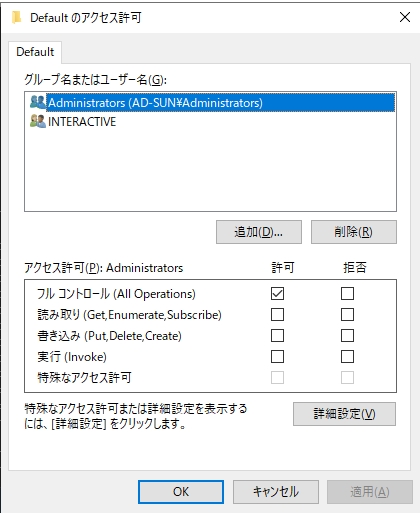Viewport: 420px width, 513px height.
Task: Click the folder icon in title bar
Action: [x=16, y=17]
